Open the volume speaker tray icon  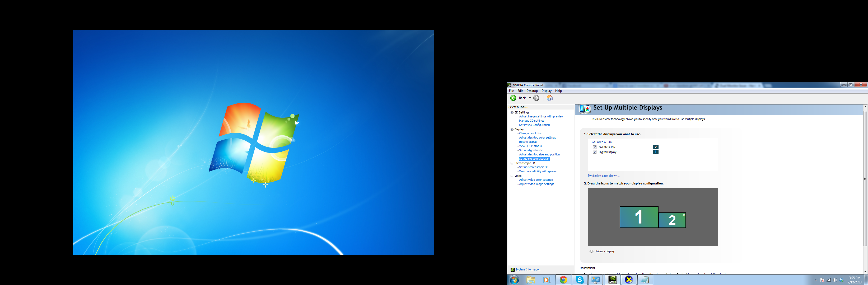835,280
